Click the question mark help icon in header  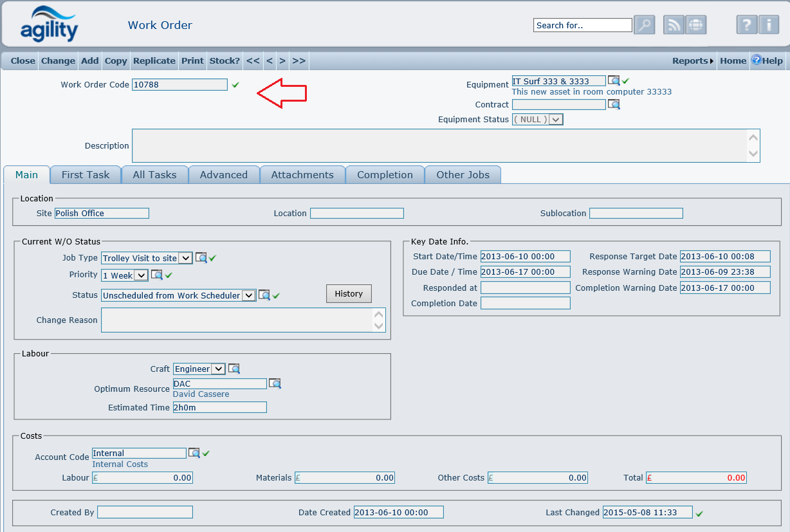746,25
